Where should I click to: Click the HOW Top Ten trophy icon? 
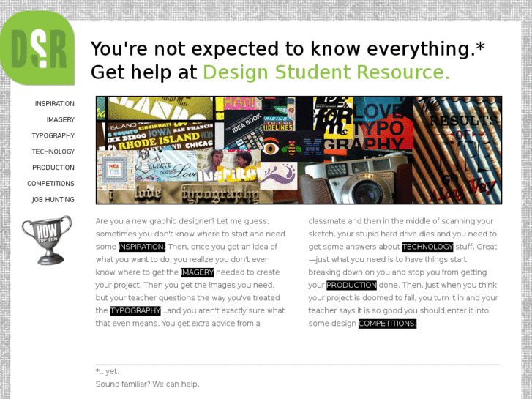[47, 240]
